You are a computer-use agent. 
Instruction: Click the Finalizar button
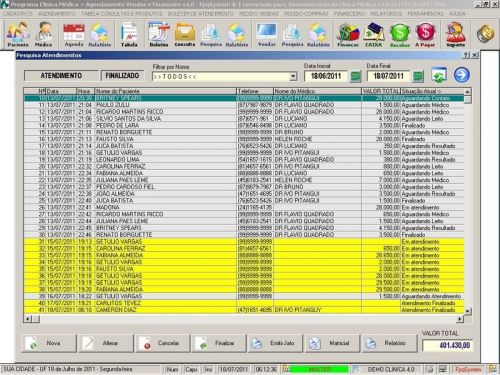tap(219, 343)
